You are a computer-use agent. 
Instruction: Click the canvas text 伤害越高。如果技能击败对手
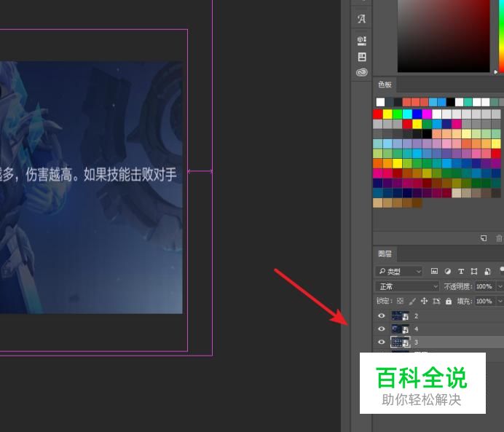click(101, 175)
